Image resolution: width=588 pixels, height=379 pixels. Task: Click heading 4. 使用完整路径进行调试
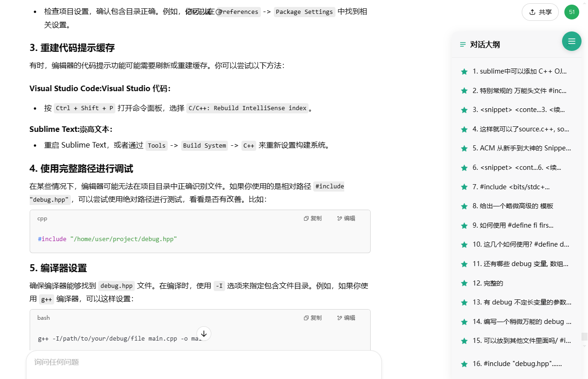pos(81,168)
